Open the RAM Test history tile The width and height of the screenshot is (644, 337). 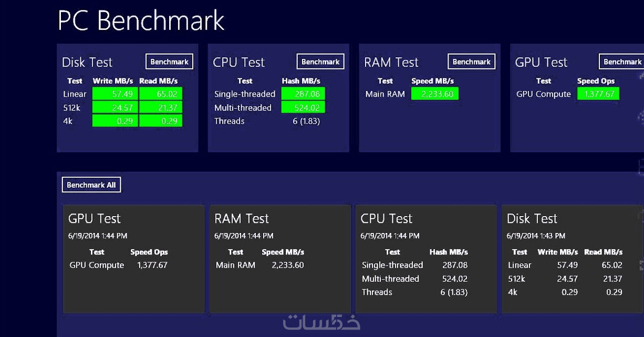(280, 259)
